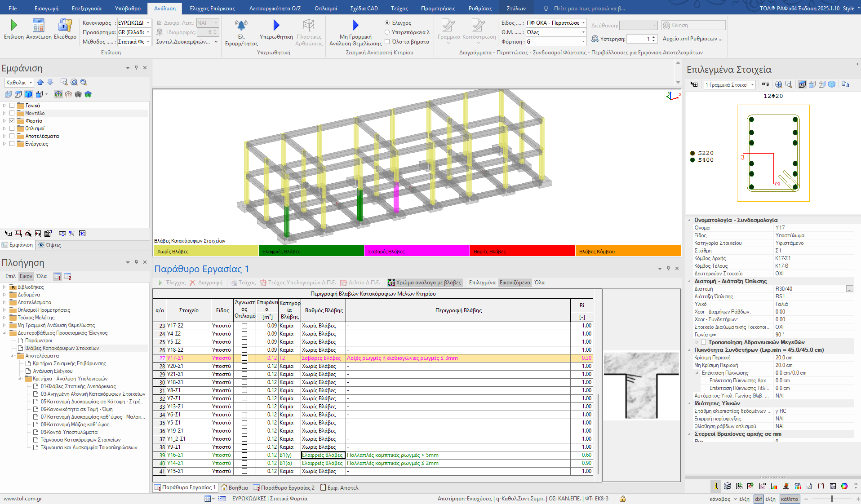Click the Επίλυση green play icon
Viewport: 861px width, 504px height.
point(13,26)
